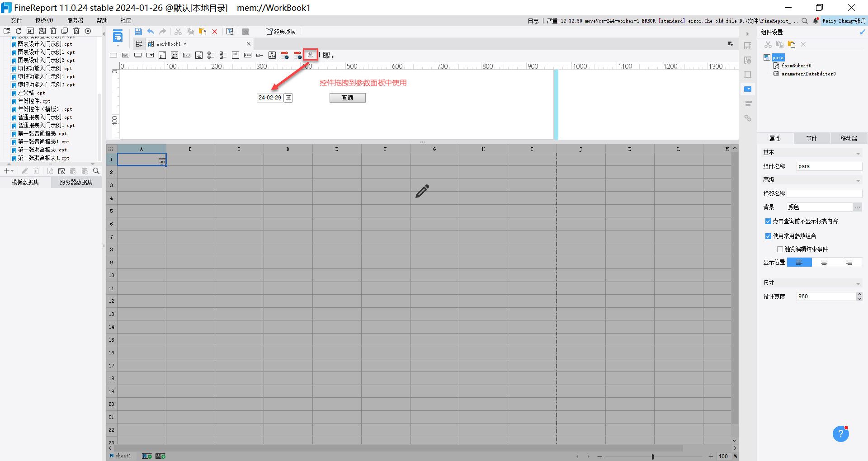Click the red delete X icon in main toolbar
Viewport: 868px width, 461px height.
pyautogui.click(x=215, y=32)
